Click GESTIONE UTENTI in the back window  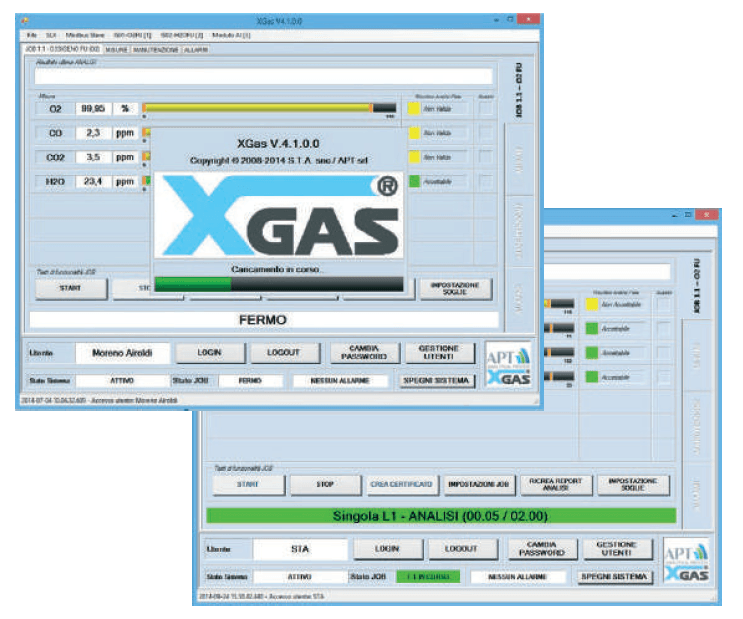pos(616,549)
